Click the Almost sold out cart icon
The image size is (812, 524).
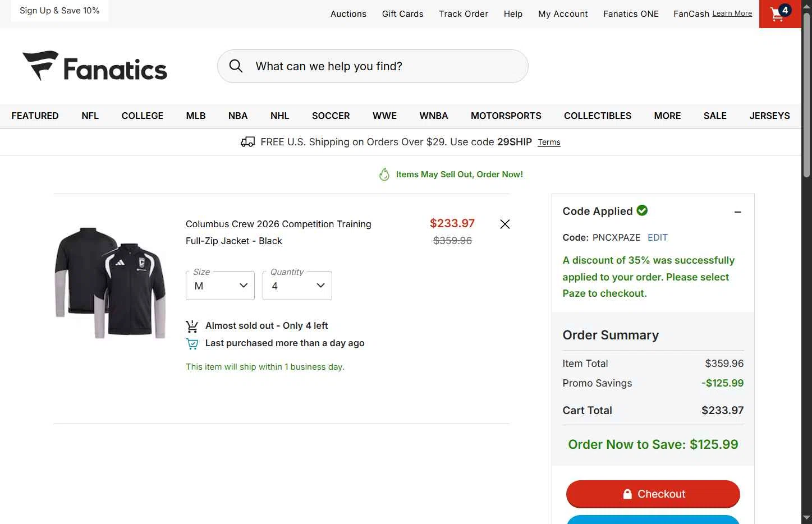192,326
